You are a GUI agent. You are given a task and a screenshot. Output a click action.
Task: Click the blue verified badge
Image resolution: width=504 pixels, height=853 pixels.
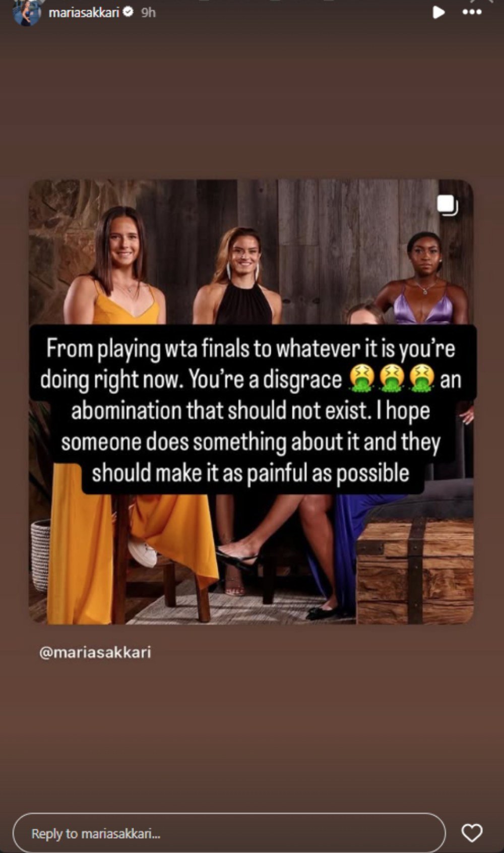tap(128, 12)
